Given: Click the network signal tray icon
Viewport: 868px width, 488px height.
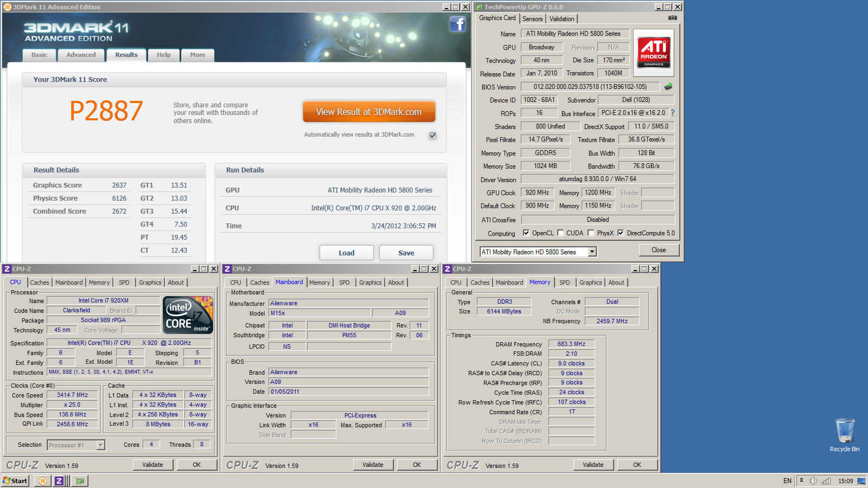Looking at the screenshot, I should click(826, 481).
